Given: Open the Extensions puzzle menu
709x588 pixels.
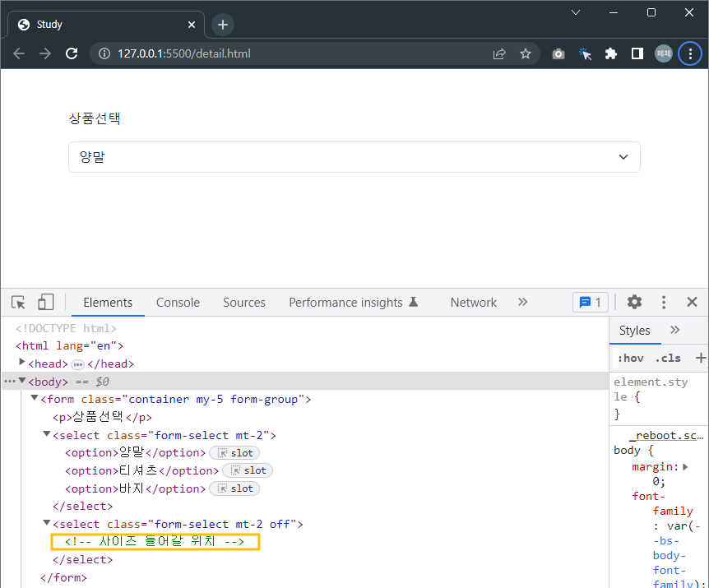Looking at the screenshot, I should point(611,53).
